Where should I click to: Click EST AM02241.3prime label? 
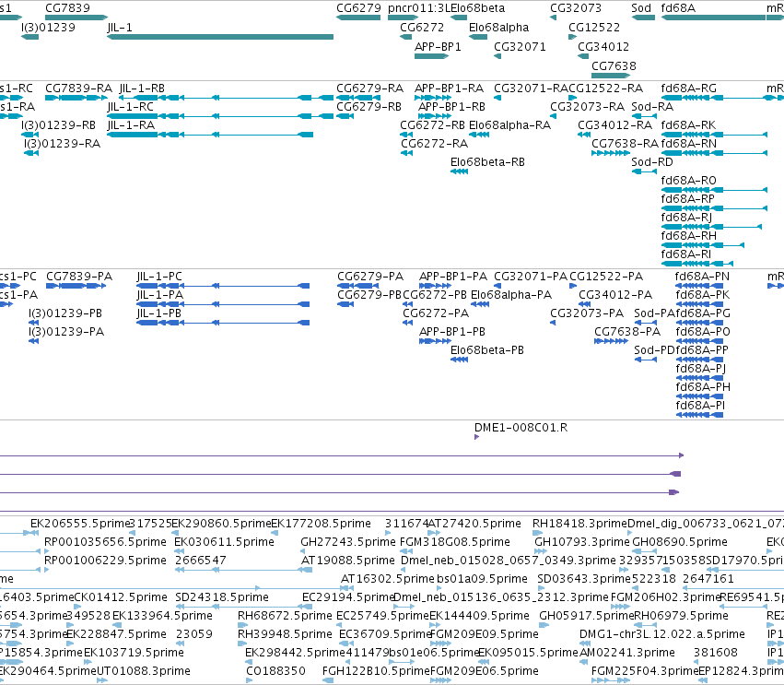pyautogui.click(x=627, y=653)
